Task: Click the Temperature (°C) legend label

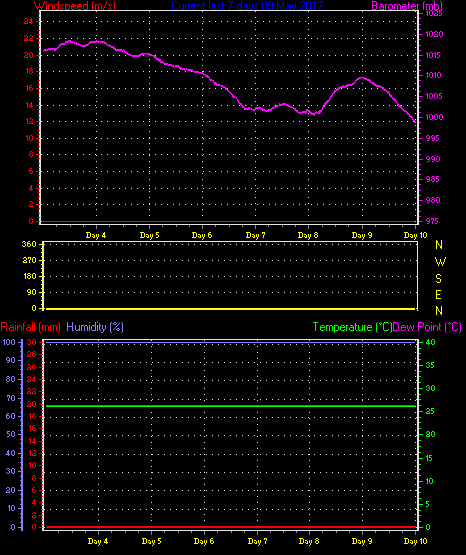Action: (352, 327)
